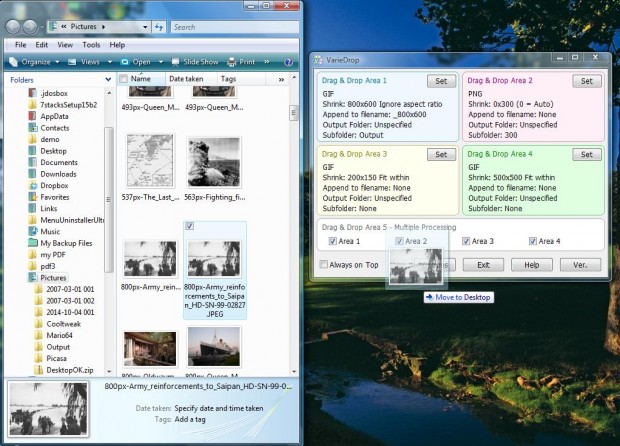Open the Tools menu

[x=91, y=45]
